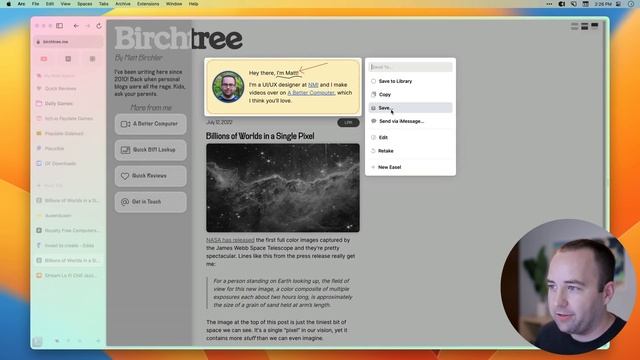The width and height of the screenshot is (640, 360).
Task: Open the Extensions menu
Action: (x=148, y=4)
